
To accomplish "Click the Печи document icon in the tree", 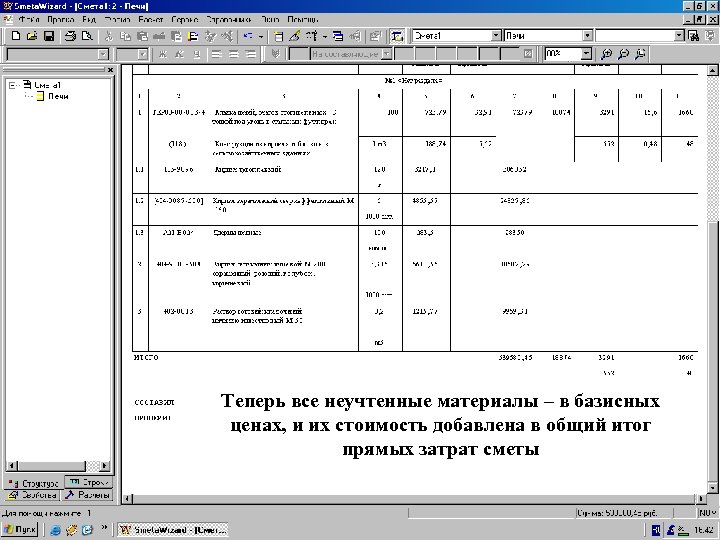I will coord(40,96).
